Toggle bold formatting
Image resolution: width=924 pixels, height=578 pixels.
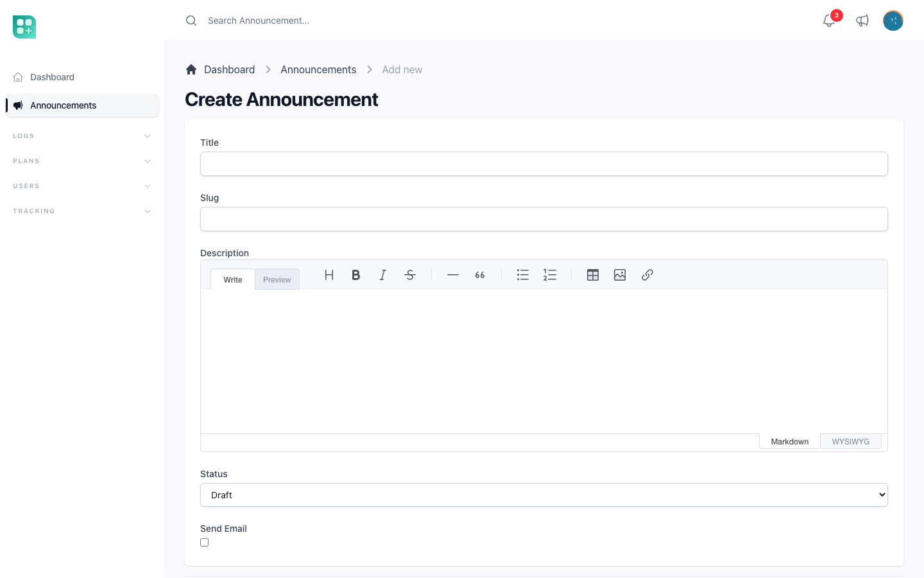coord(356,275)
